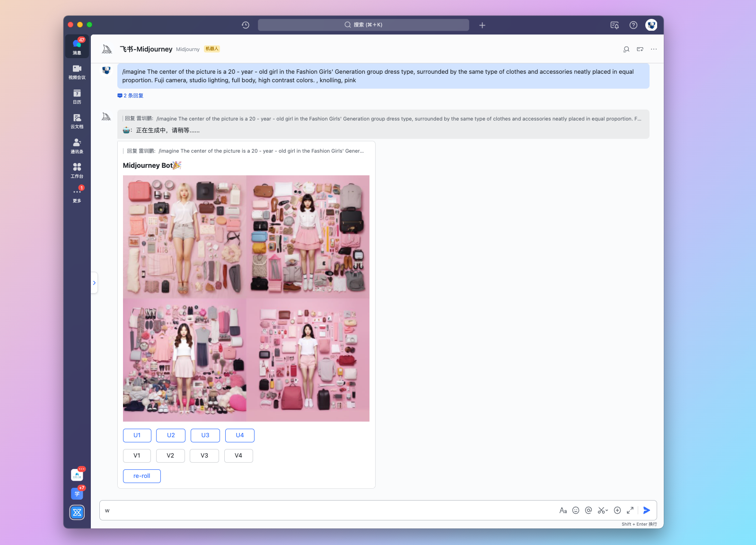This screenshot has height=545, width=756.
Task: Open Video Meetings (视频会议) in sidebar
Action: tap(77, 71)
